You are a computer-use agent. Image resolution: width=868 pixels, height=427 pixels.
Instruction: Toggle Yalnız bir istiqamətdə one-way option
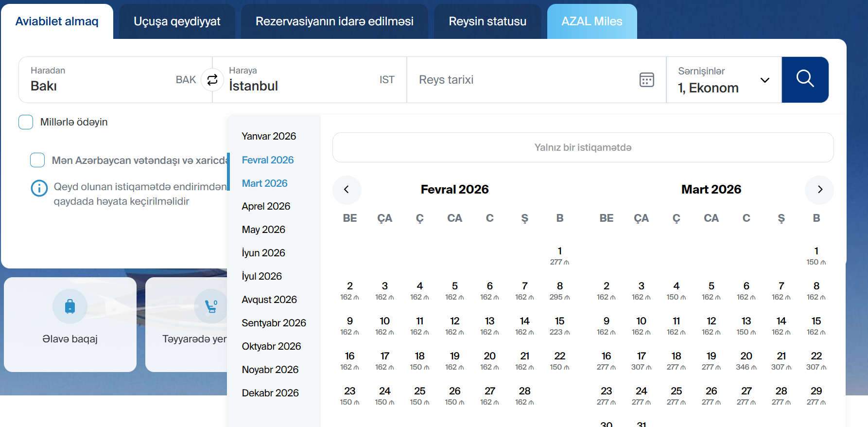(583, 147)
